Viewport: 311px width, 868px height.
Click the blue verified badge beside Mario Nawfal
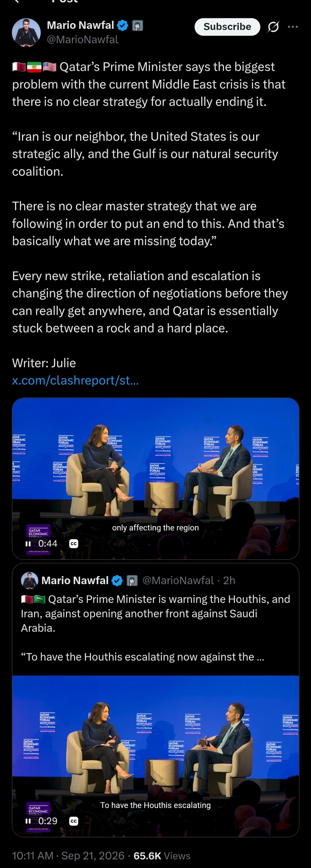click(x=123, y=26)
